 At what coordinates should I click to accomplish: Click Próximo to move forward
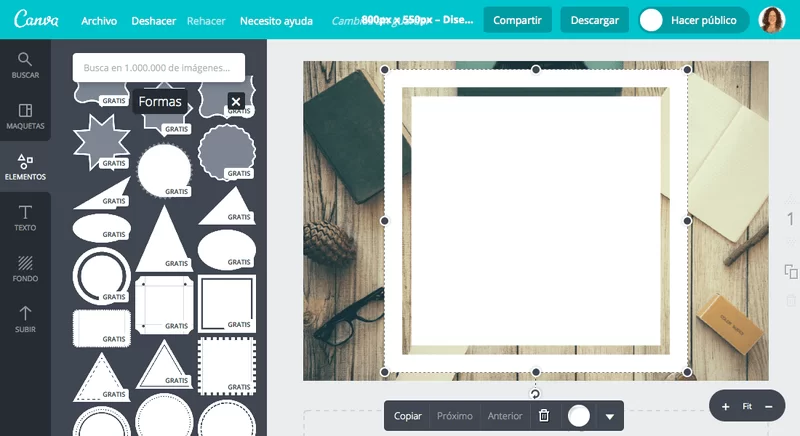pyautogui.click(x=455, y=416)
